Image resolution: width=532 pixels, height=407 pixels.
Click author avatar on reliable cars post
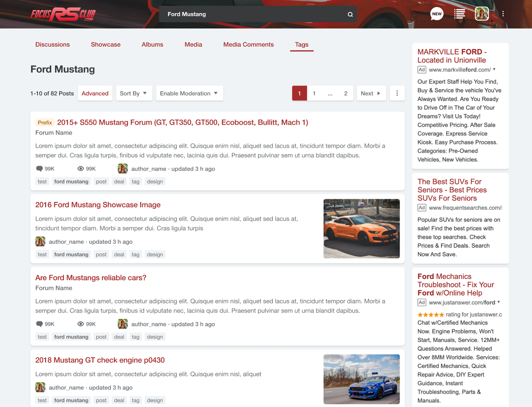pos(123,324)
